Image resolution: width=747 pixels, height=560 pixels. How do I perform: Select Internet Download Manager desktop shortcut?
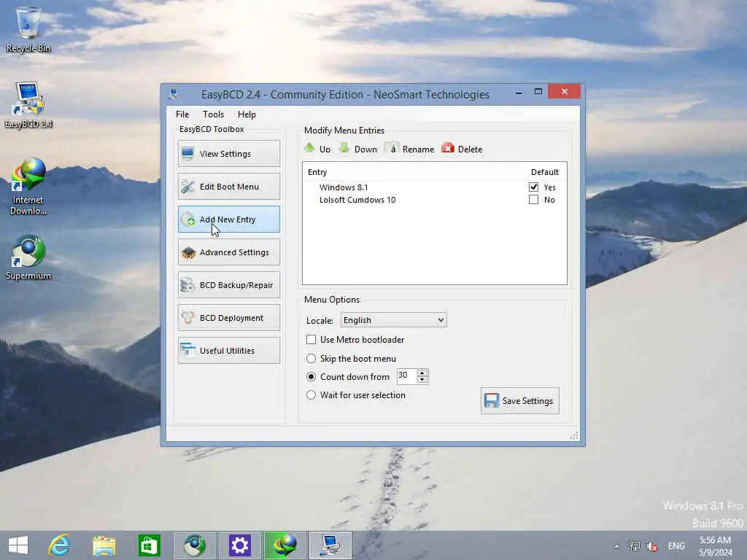(28, 187)
